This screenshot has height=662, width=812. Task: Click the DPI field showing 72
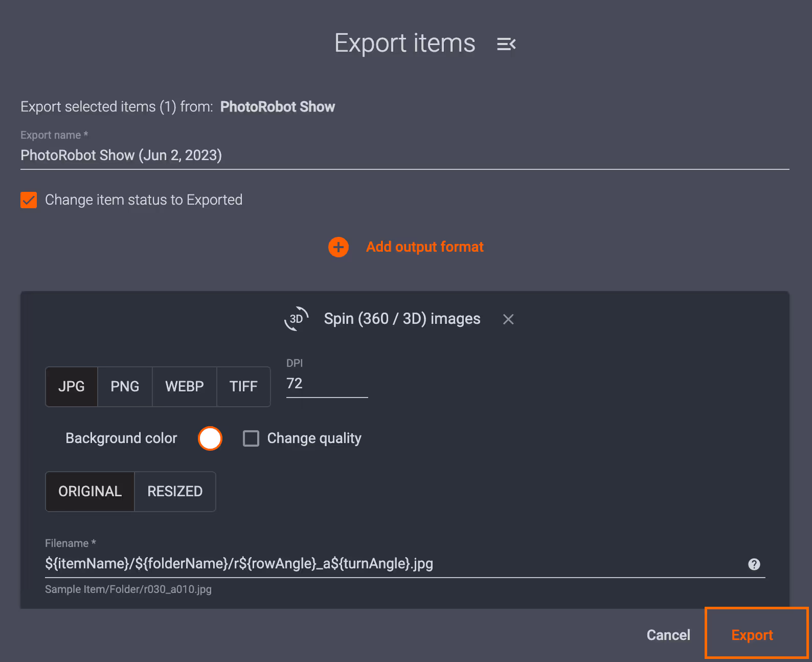pos(327,384)
